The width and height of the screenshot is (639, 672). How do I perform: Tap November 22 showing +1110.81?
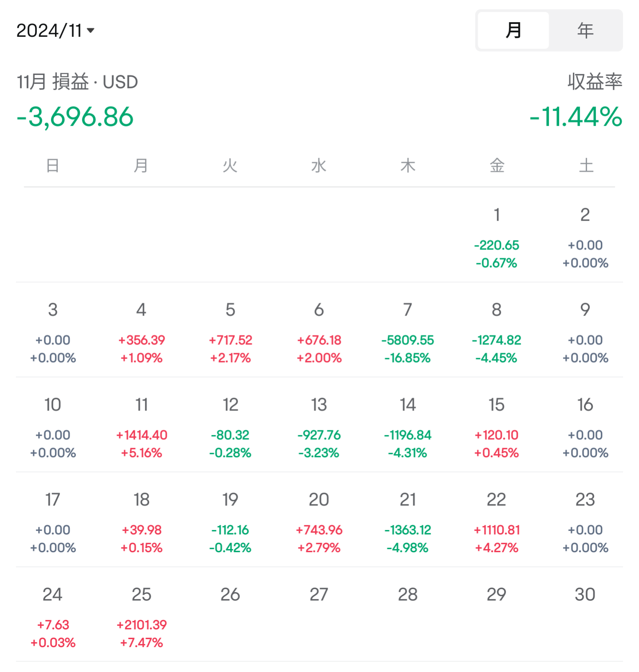click(496, 523)
